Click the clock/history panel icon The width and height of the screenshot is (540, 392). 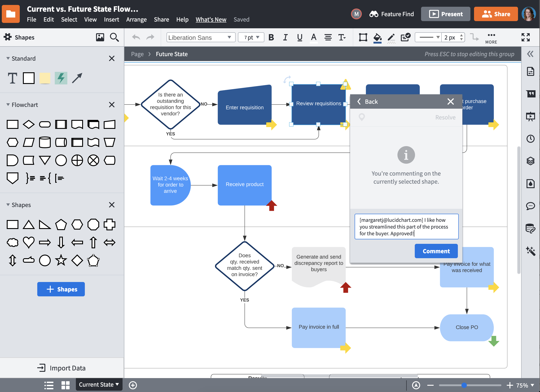pos(530,138)
